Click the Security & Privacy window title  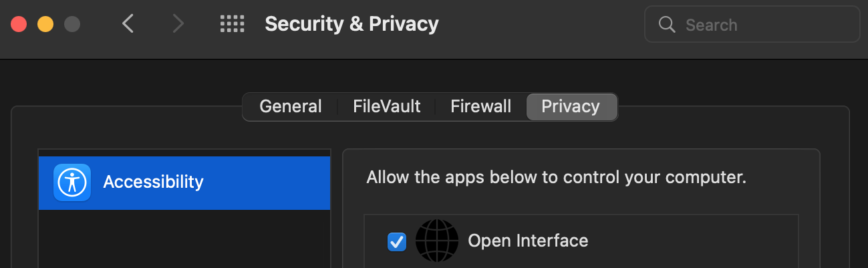pos(351,24)
